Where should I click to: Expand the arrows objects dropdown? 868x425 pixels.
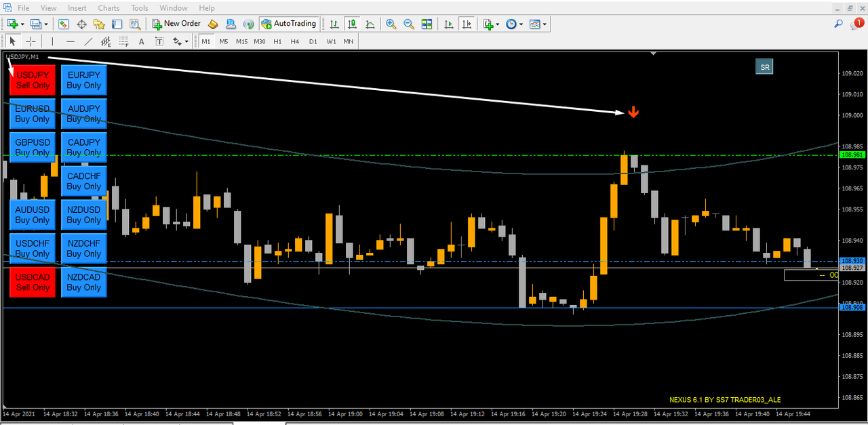[x=187, y=41]
